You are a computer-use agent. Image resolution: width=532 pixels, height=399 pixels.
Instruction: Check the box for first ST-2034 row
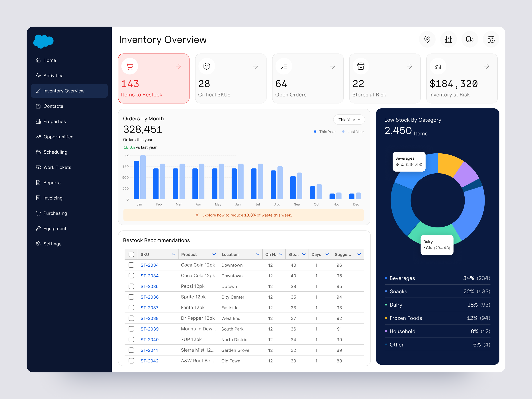point(131,265)
